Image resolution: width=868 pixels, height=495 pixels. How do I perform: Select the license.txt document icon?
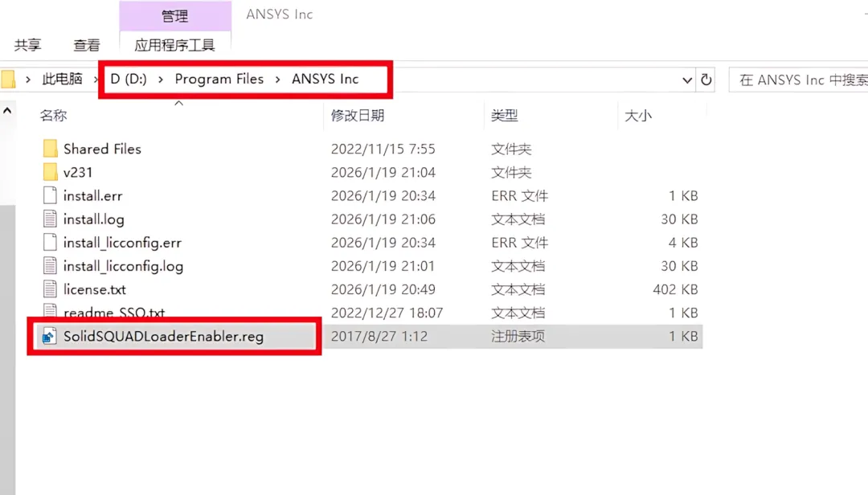click(x=50, y=289)
